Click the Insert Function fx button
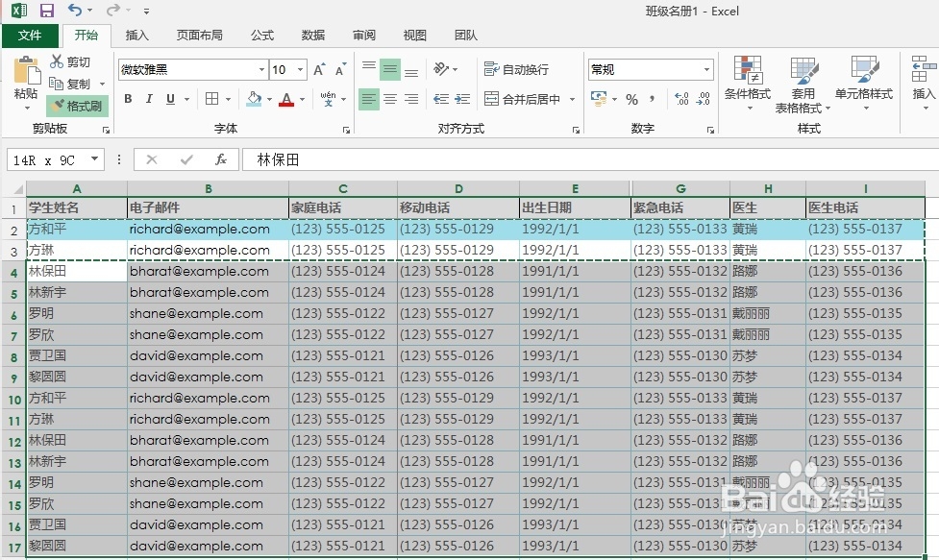 [221, 159]
